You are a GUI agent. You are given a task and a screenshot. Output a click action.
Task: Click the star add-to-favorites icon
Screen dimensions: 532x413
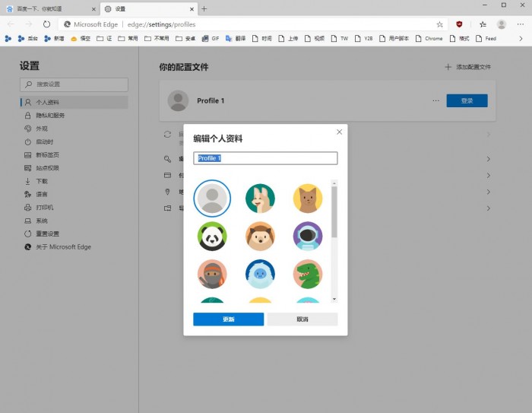440,24
